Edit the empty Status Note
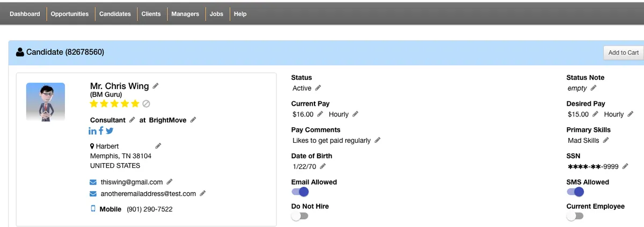 [593, 87]
